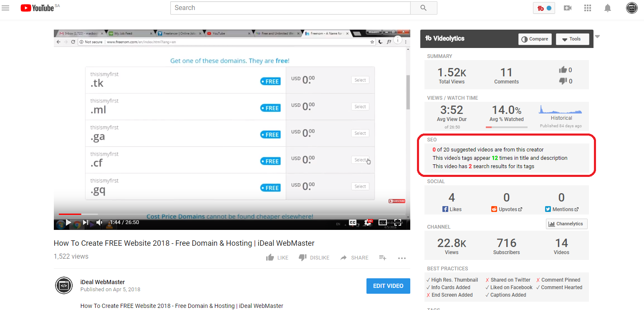Click the EDIT VIDEO button
The height and width of the screenshot is (310, 644).
point(388,286)
